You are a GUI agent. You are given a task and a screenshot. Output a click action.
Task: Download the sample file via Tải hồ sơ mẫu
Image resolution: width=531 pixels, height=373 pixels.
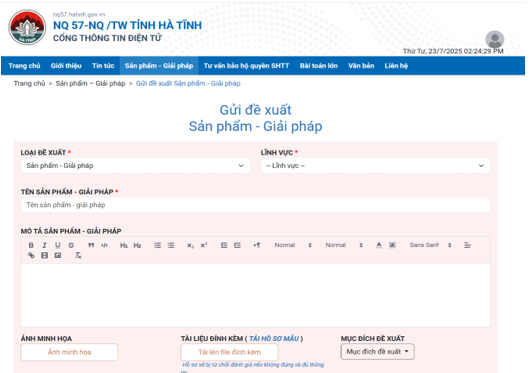(x=274, y=338)
